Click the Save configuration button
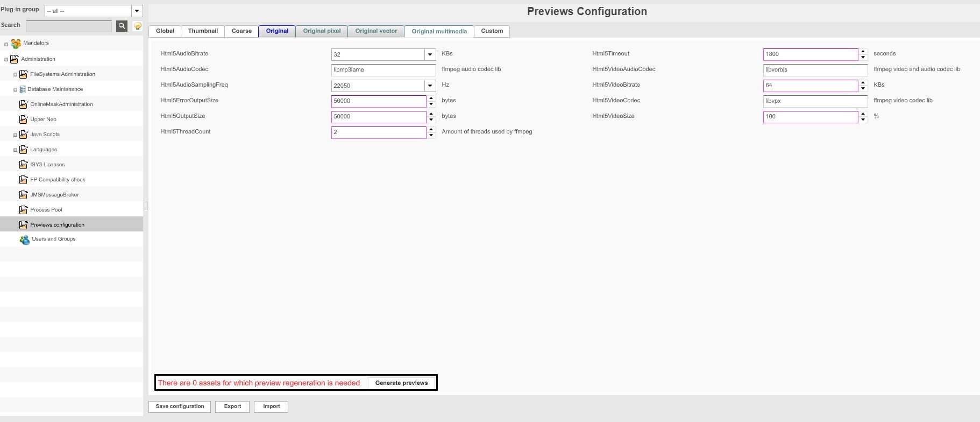This screenshot has height=422, width=980. (180, 406)
